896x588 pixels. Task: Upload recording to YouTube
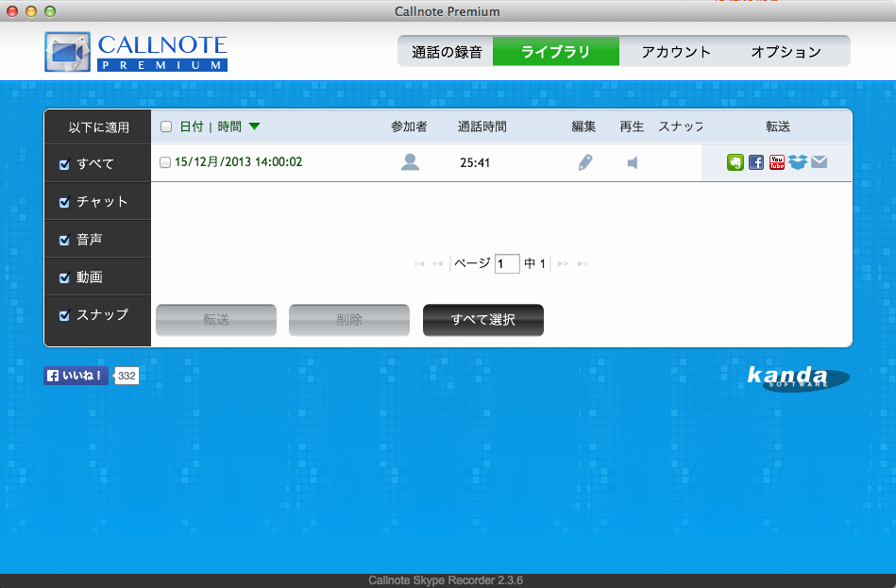coord(777,162)
